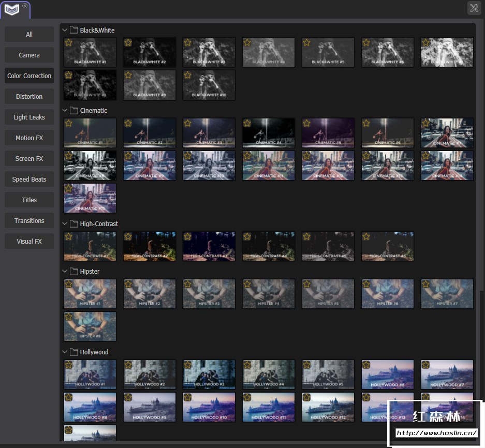Star the Cinematic #12 preset
The height and width of the screenshot is (448, 485).
pos(306,156)
